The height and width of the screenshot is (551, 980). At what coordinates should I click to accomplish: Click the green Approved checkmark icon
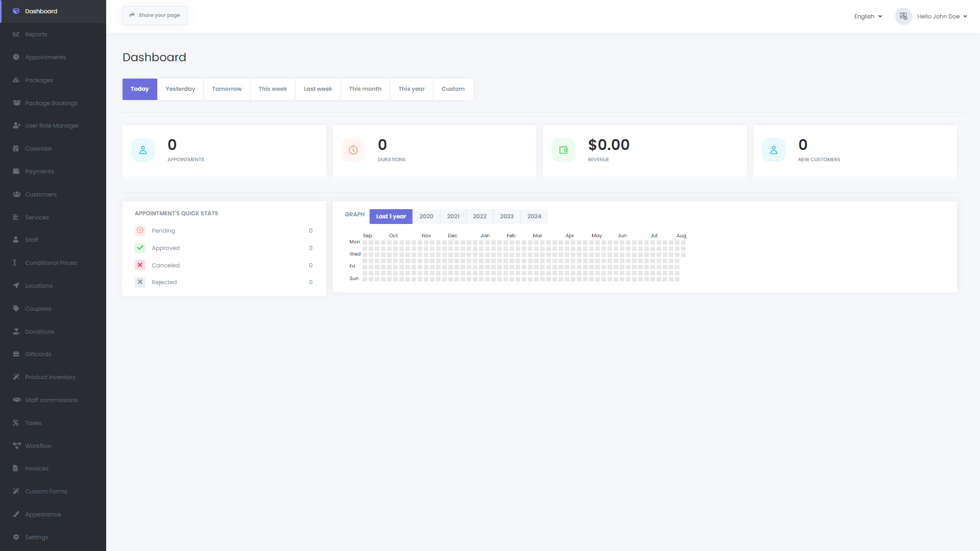140,247
